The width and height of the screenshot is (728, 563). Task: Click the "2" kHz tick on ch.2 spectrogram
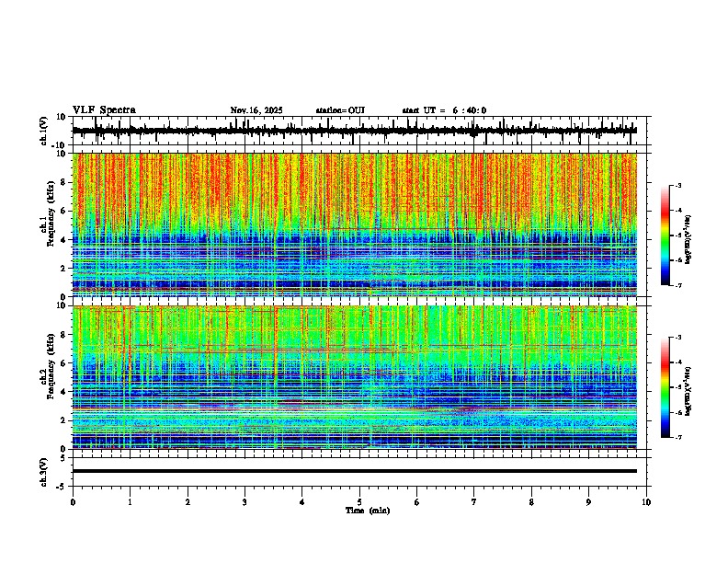(64, 420)
